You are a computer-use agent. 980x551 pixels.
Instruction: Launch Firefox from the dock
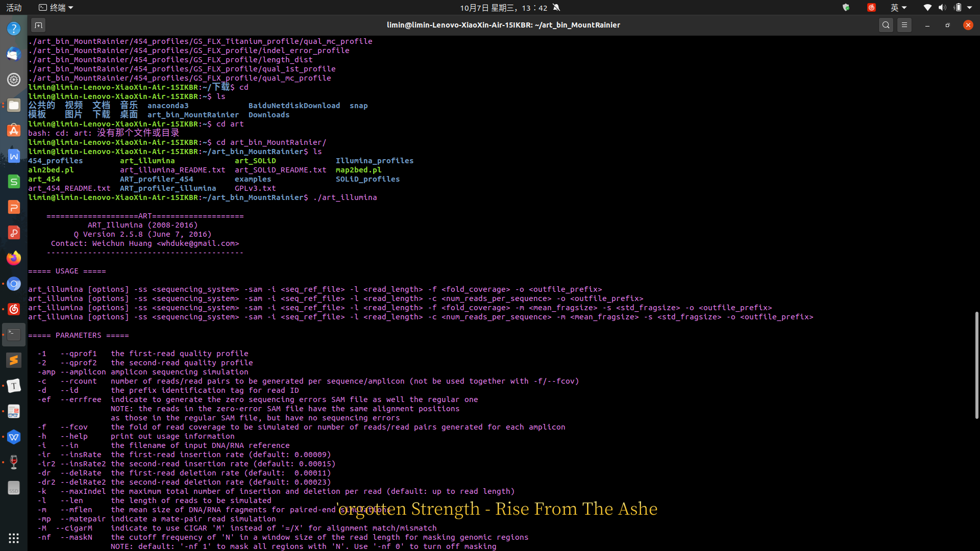(x=14, y=258)
